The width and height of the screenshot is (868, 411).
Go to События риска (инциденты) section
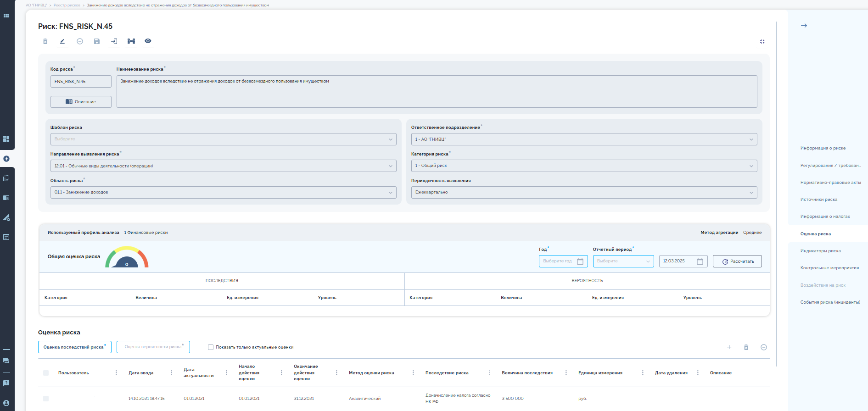(830, 302)
